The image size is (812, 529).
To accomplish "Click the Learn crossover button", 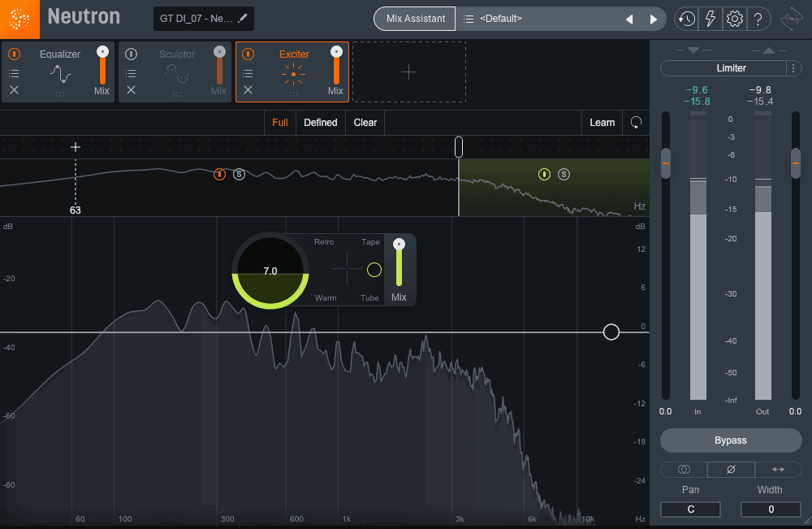I will (603, 123).
